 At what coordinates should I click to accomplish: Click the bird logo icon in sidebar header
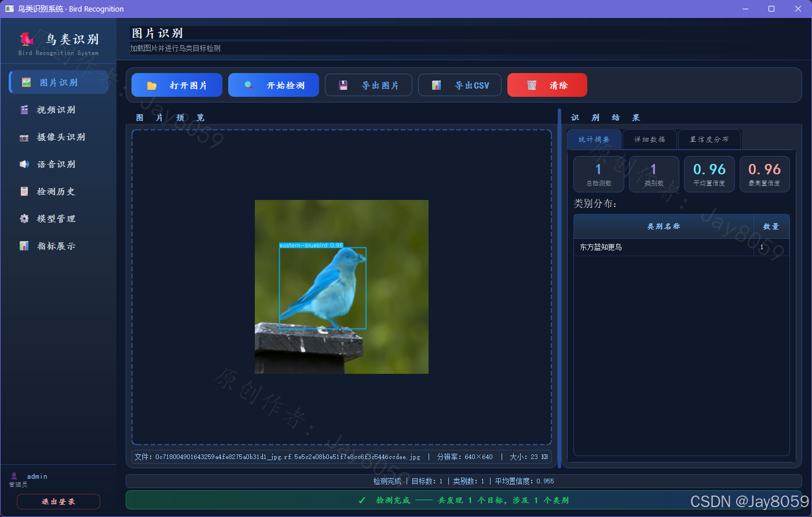[x=27, y=39]
